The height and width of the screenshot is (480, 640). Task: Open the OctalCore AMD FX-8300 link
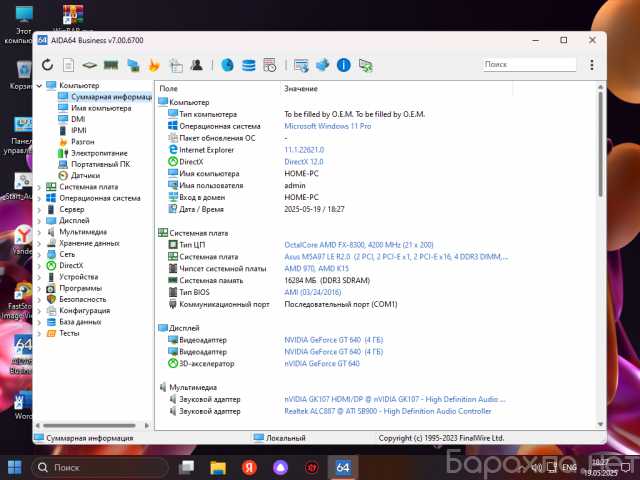358,245
